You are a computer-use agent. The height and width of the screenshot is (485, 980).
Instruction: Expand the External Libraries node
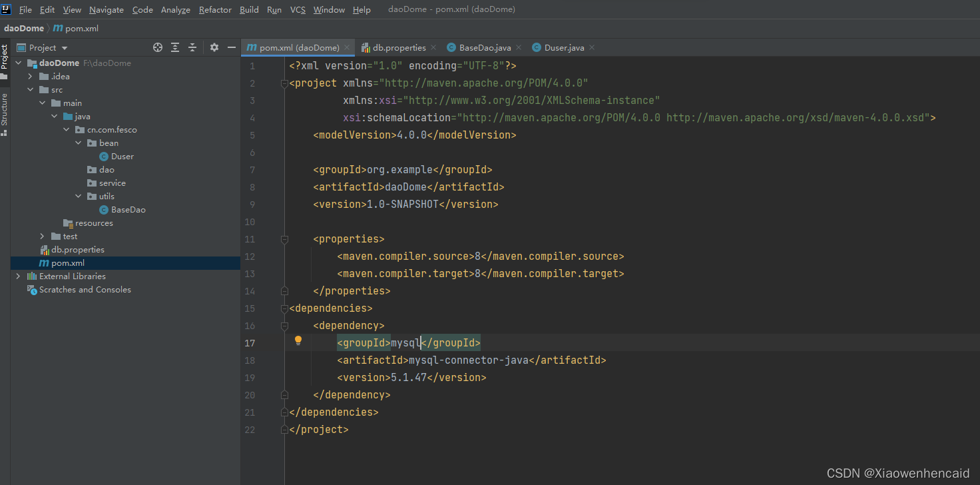point(17,276)
